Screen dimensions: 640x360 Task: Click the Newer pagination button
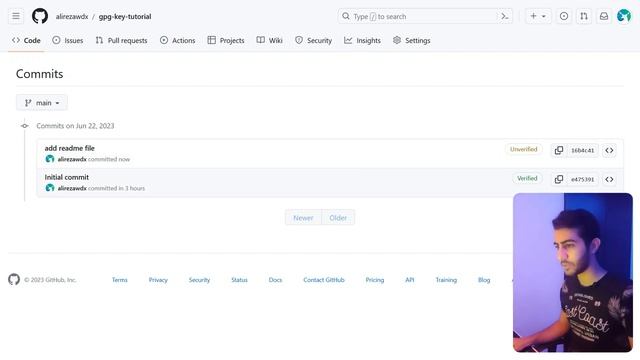tap(303, 218)
